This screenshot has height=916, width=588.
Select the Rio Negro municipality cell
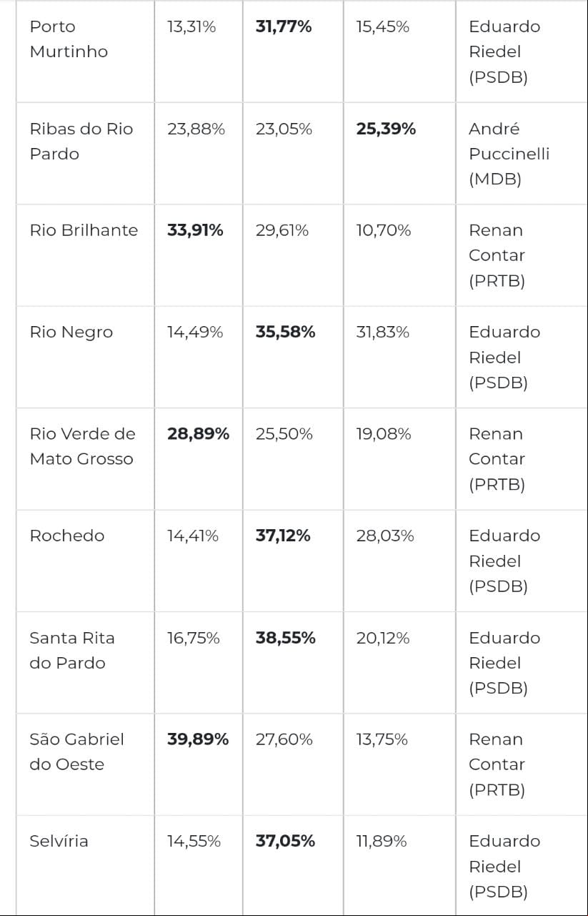point(71,332)
